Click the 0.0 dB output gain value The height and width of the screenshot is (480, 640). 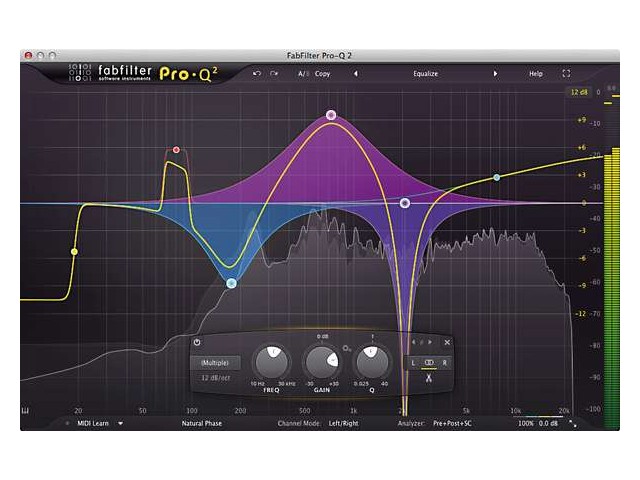click(548, 423)
